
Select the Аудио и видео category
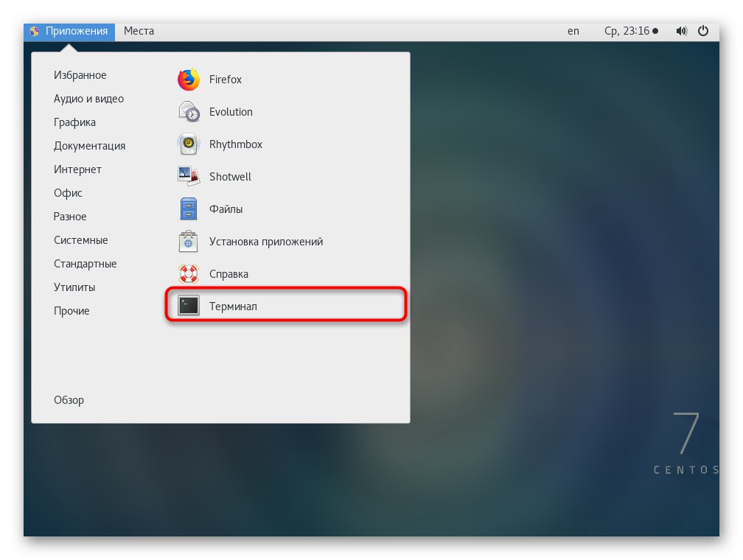pos(88,99)
